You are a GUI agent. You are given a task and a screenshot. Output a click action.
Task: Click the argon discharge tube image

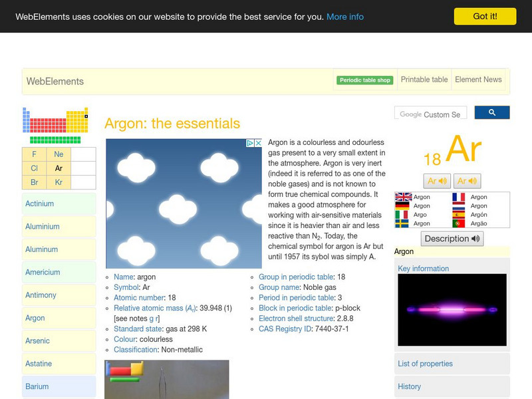(x=452, y=310)
